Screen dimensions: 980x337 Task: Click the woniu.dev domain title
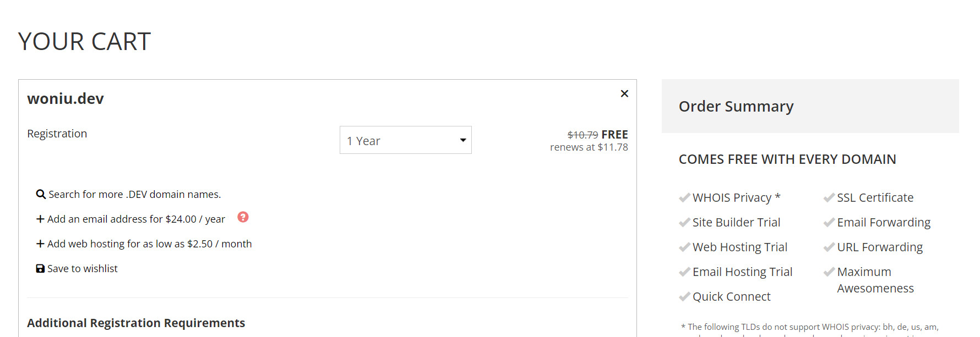point(66,99)
